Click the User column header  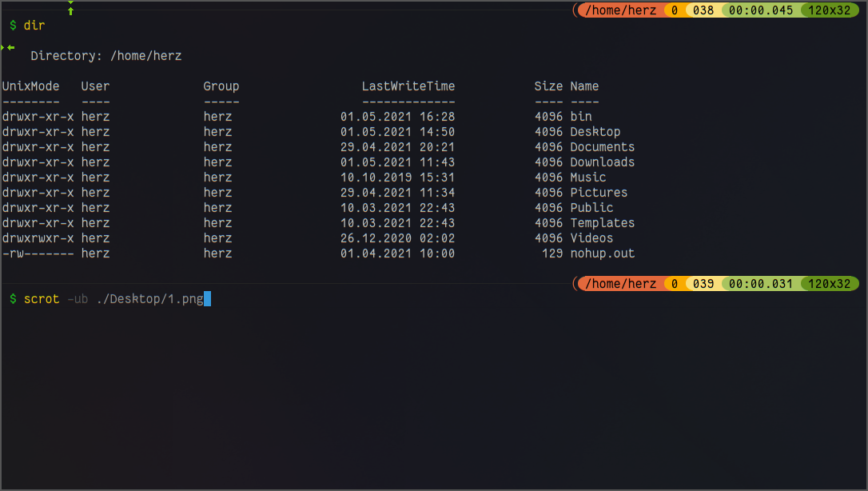[95, 86]
